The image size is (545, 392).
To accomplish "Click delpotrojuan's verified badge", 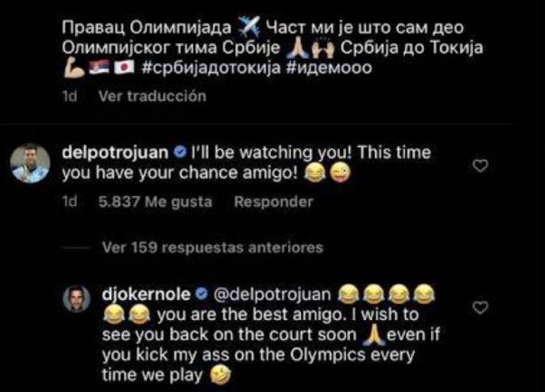I will 180,152.
